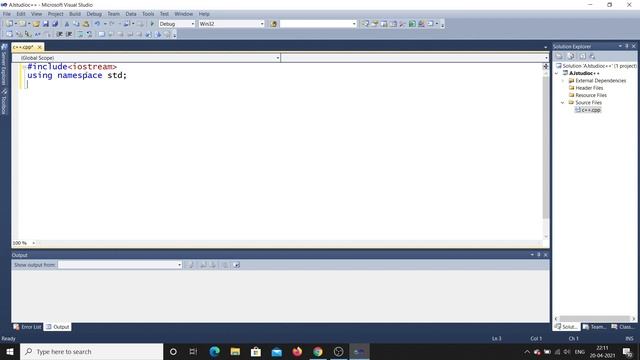
Task: Start debugging with the green play icon
Action: click(x=152, y=24)
